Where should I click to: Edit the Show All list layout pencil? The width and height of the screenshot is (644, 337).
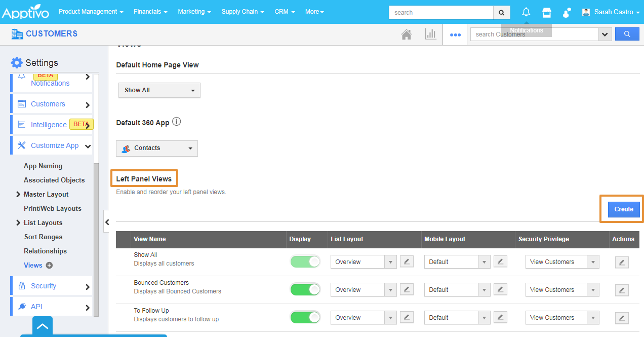click(406, 261)
